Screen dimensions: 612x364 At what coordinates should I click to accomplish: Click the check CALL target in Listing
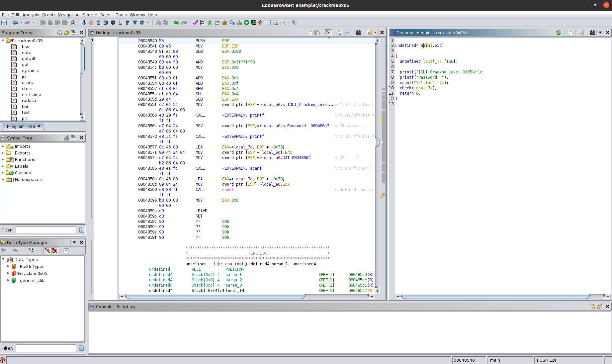pos(228,190)
